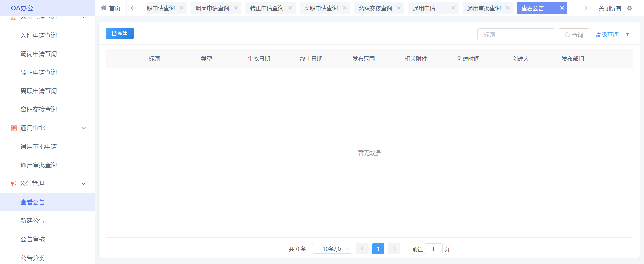
Task: Collapse the 通用审批 menu group
Action: [84, 128]
